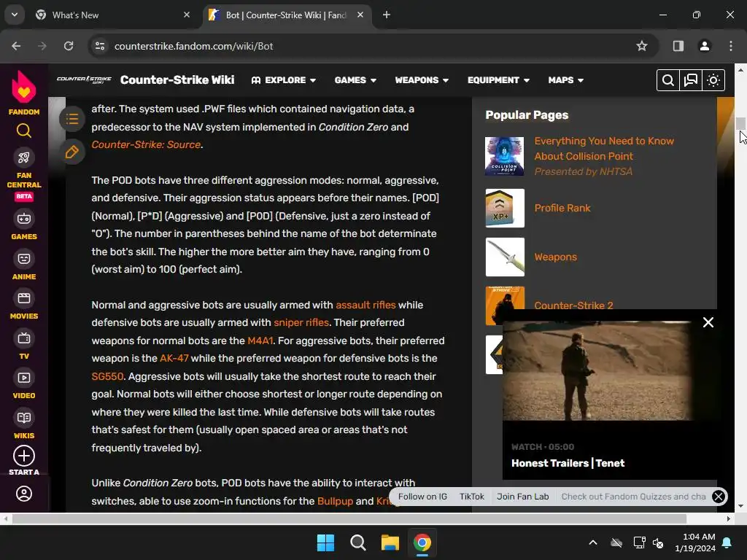Toggle light/dark theme sun icon
747x560 pixels.
click(x=713, y=80)
